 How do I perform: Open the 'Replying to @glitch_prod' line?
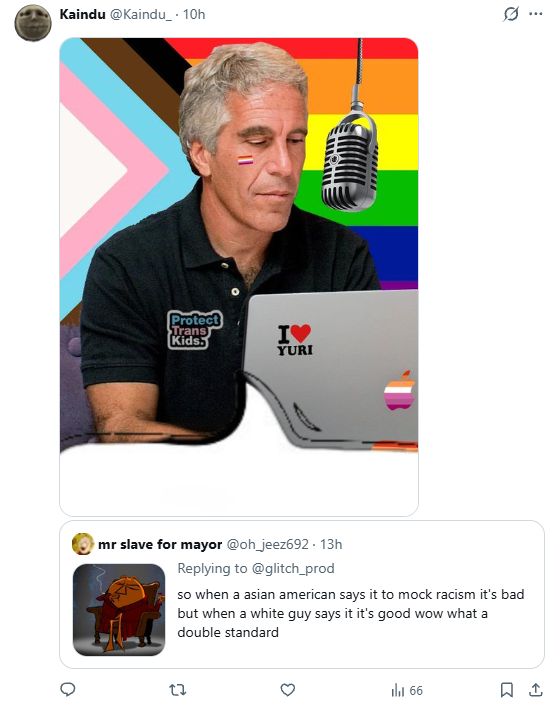coord(256,569)
